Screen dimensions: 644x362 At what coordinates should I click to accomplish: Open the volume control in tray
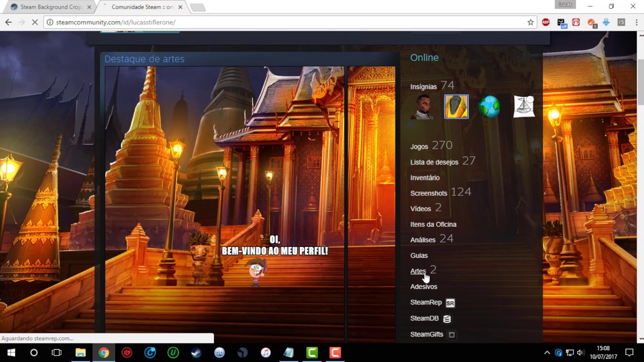[x=581, y=352]
